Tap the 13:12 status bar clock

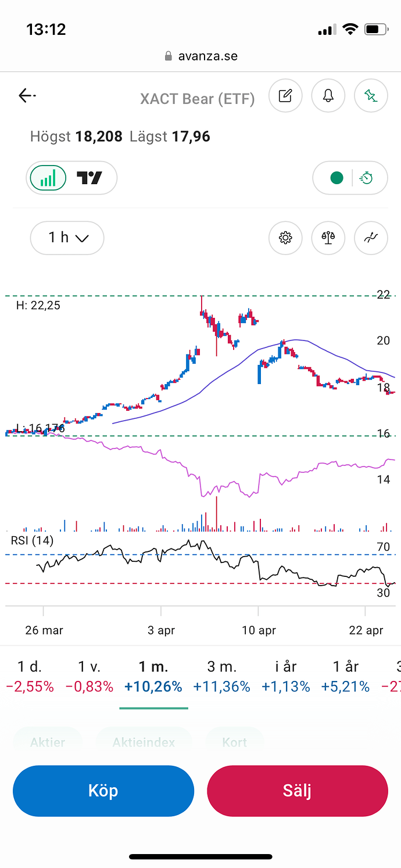coord(46,29)
